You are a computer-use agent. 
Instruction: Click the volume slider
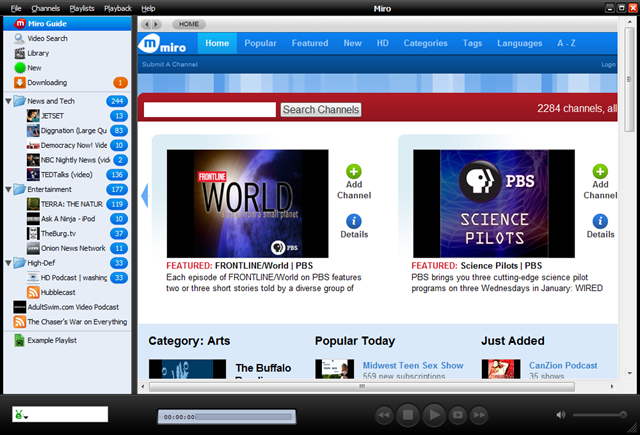coord(600,415)
